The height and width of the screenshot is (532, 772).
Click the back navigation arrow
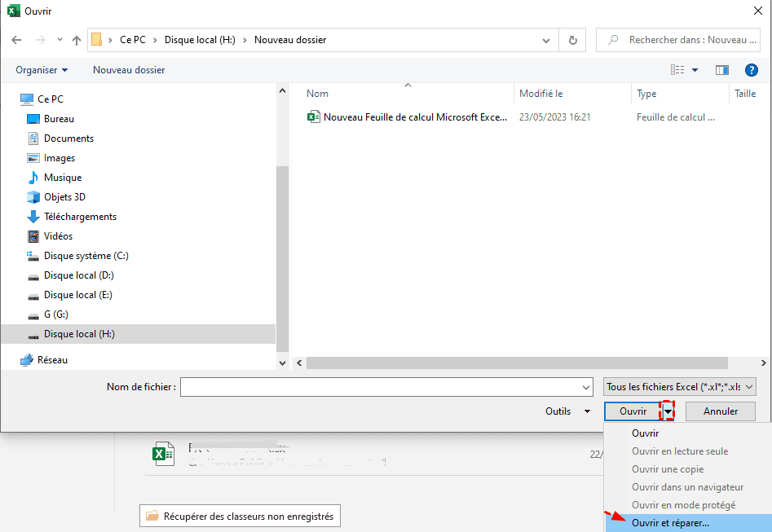17,40
